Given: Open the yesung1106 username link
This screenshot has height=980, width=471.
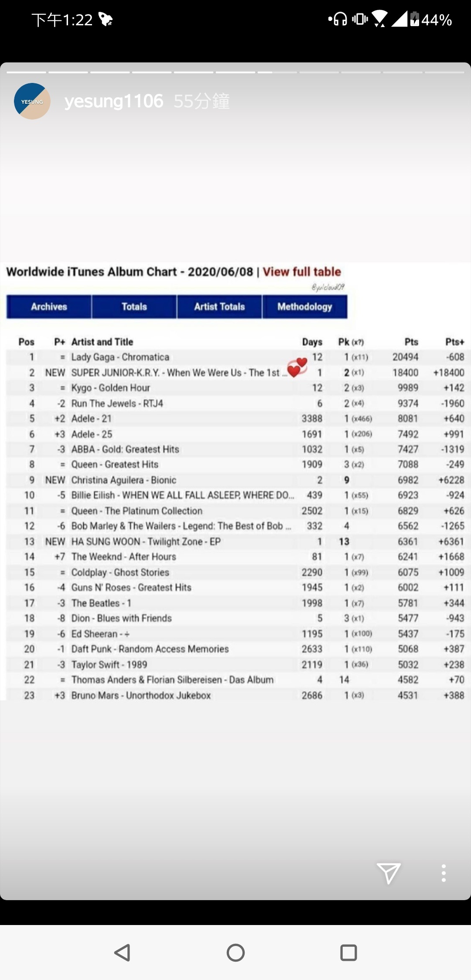Looking at the screenshot, I should pyautogui.click(x=114, y=101).
